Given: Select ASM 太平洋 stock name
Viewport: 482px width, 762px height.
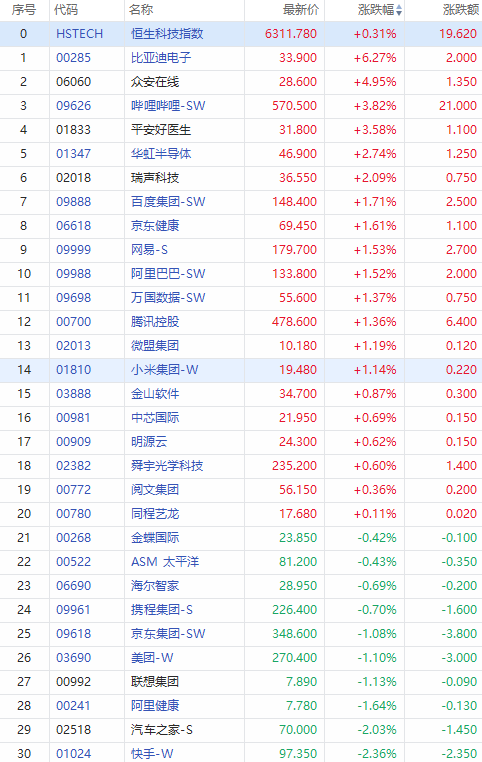Looking at the screenshot, I should click(165, 562).
